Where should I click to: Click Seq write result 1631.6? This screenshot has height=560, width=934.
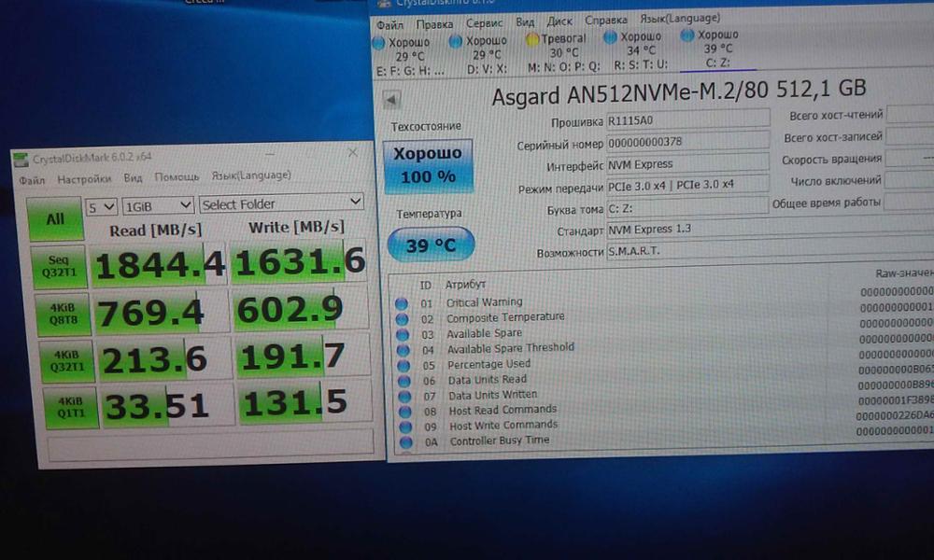coord(299,262)
